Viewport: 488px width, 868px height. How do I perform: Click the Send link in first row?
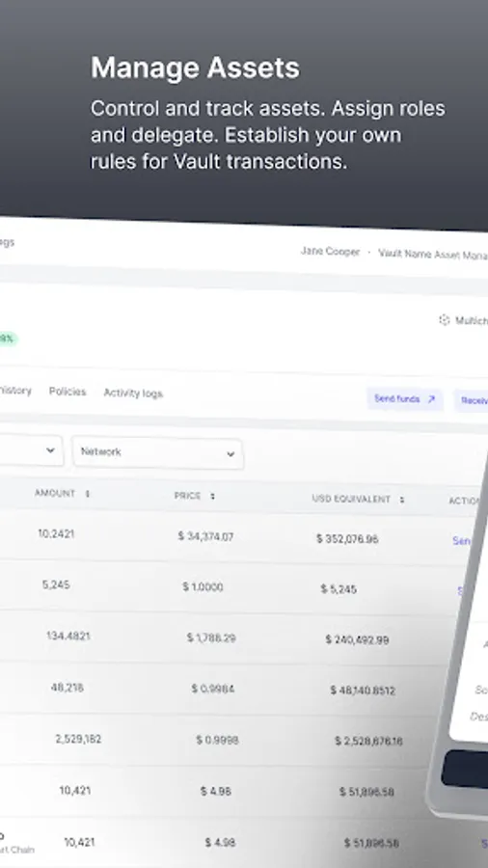[462, 541]
